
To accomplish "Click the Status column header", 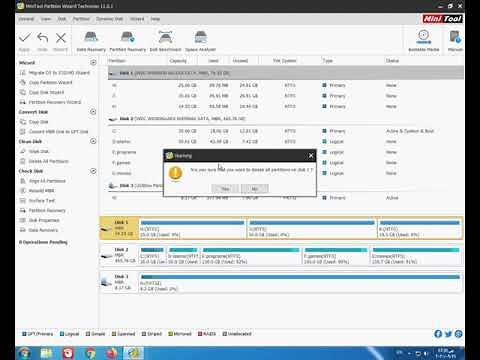I will coord(392,61).
